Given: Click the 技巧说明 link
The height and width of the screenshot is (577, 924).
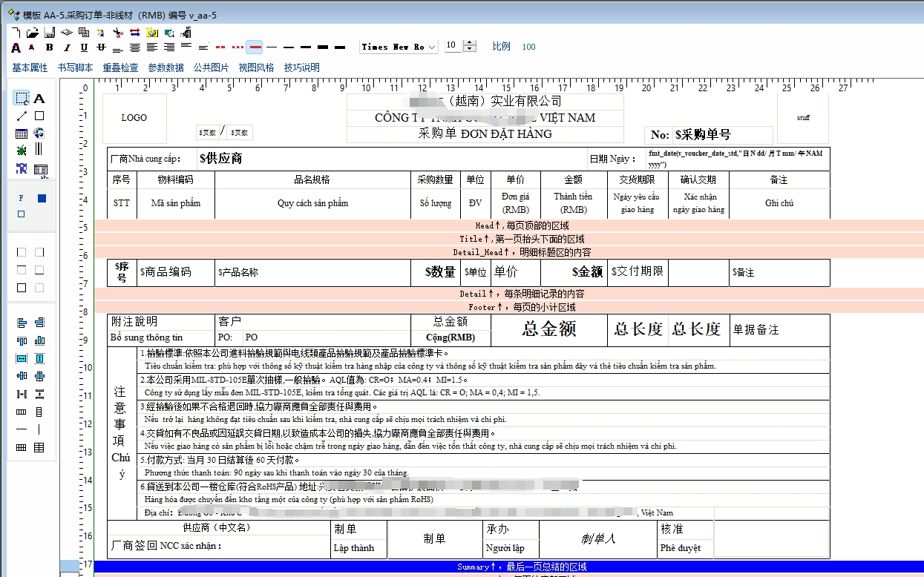Looking at the screenshot, I should point(301,67).
